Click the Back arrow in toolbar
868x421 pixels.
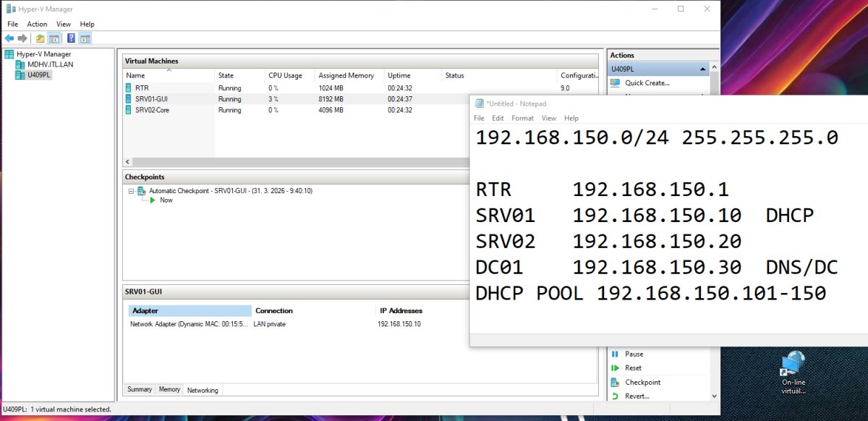tap(9, 38)
